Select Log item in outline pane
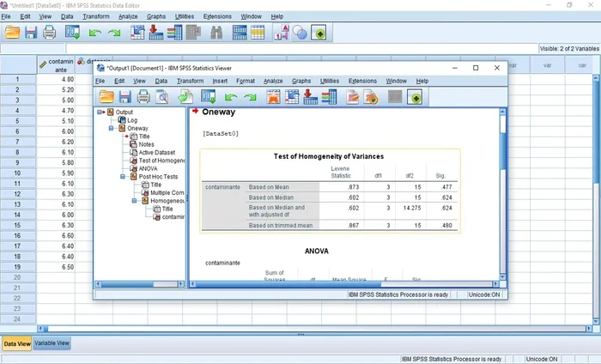 [x=131, y=120]
